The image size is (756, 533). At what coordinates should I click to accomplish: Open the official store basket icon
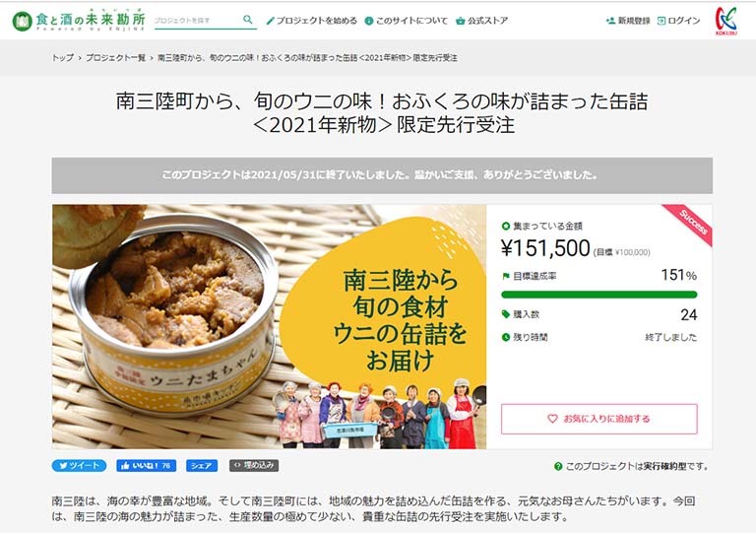coord(461,21)
